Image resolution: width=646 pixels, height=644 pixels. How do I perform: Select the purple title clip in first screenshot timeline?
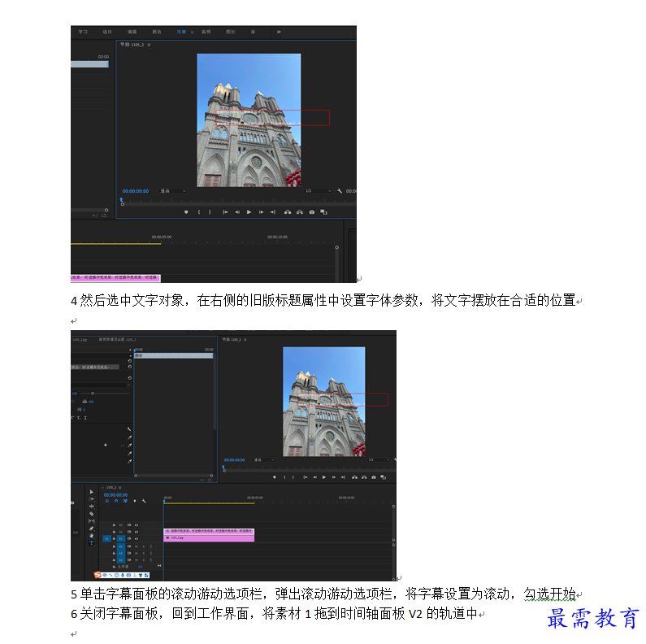(115, 278)
